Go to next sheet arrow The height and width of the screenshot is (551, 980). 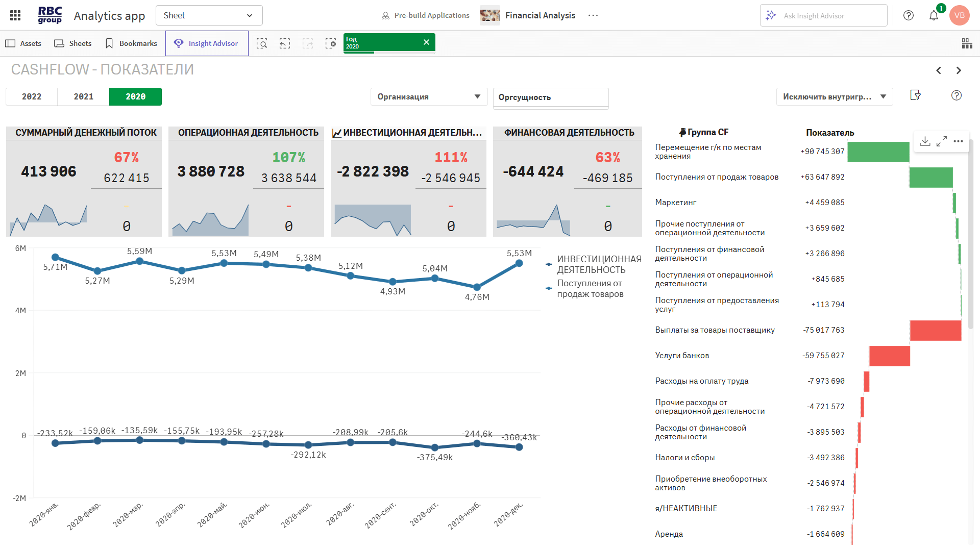pos(959,70)
